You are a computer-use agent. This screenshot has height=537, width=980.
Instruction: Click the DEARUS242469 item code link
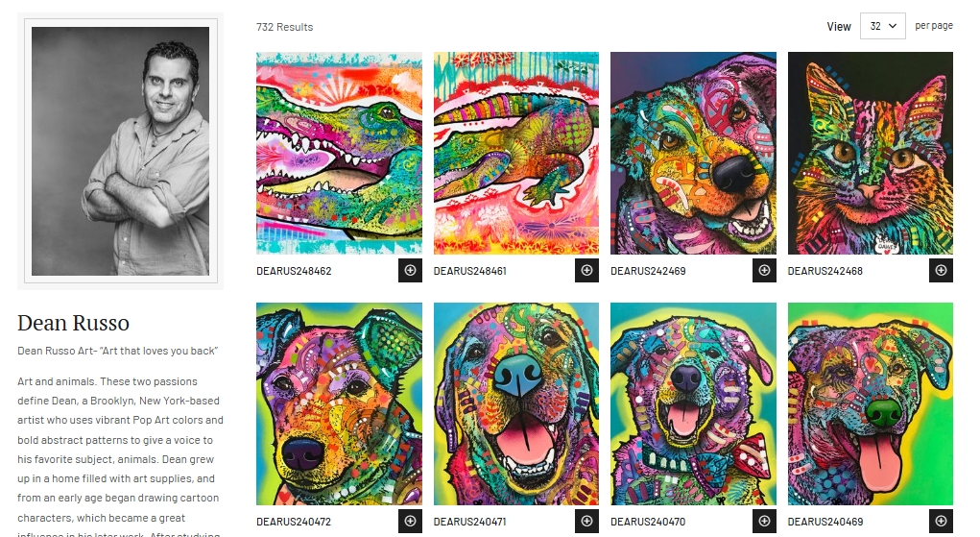tap(648, 271)
